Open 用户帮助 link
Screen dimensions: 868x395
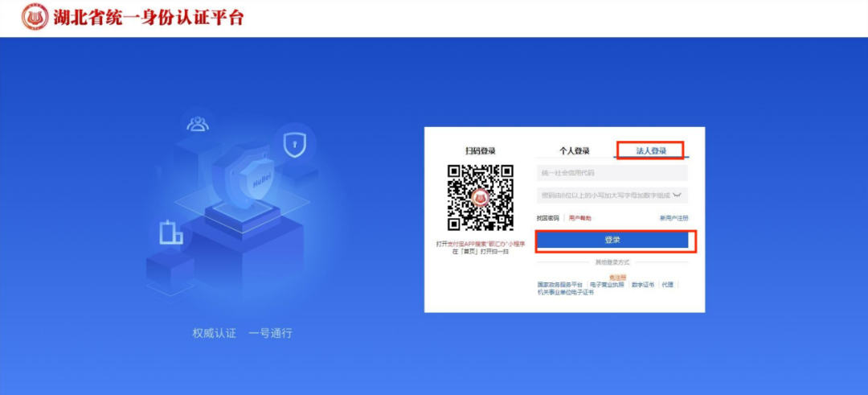tap(580, 218)
